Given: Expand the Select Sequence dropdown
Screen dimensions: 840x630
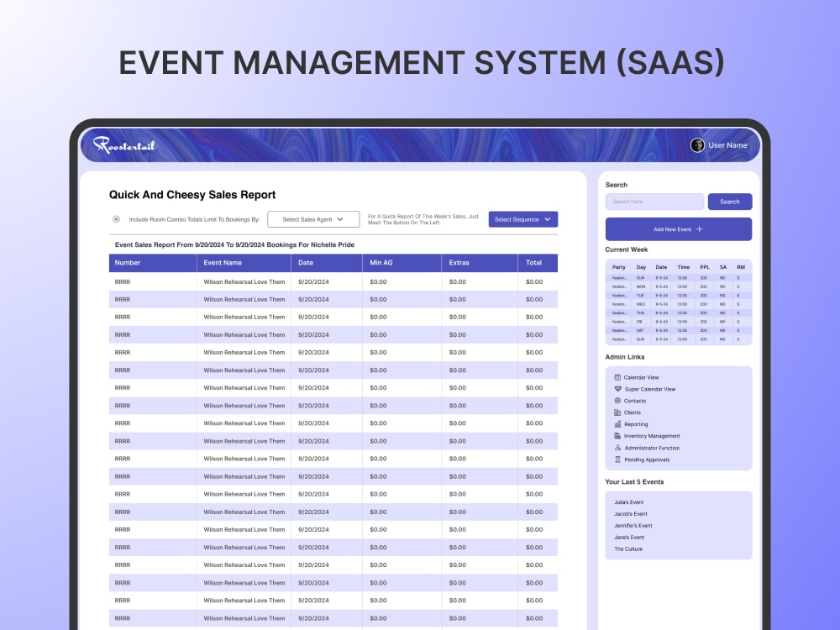Looking at the screenshot, I should pos(522,219).
